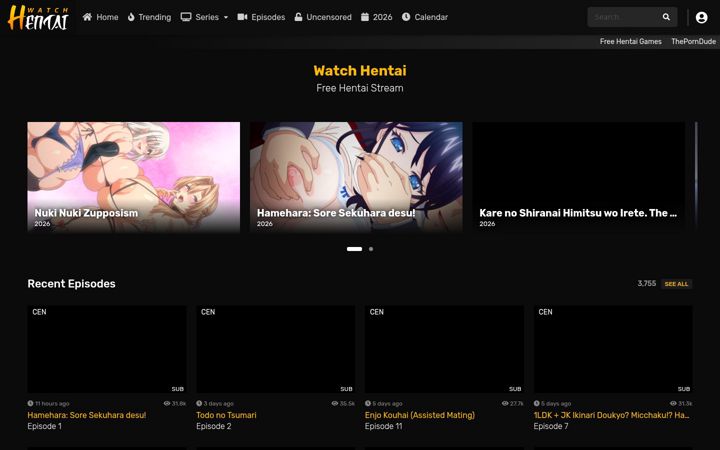The image size is (720, 450).
Task: Click the 'Episode 11' text
Action: click(x=383, y=426)
